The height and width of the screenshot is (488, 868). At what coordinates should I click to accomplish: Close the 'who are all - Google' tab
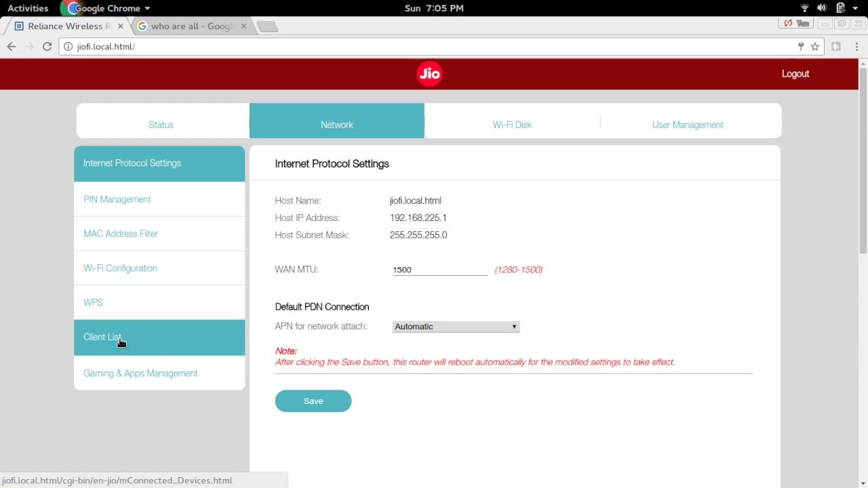pos(244,26)
